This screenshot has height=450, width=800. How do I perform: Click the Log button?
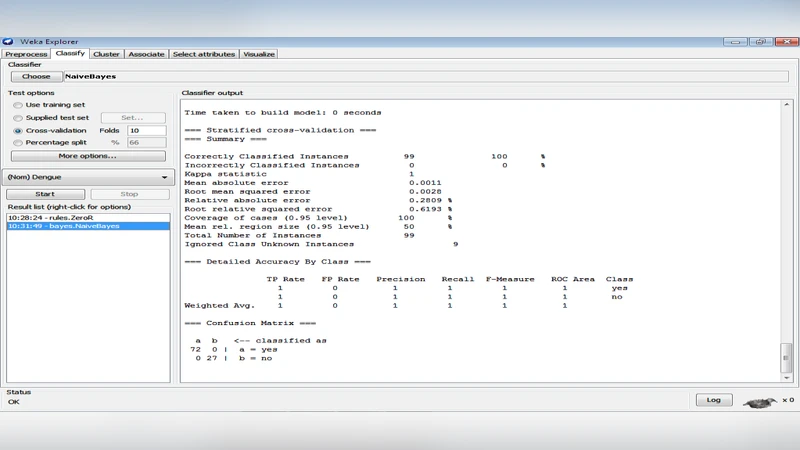click(x=713, y=400)
